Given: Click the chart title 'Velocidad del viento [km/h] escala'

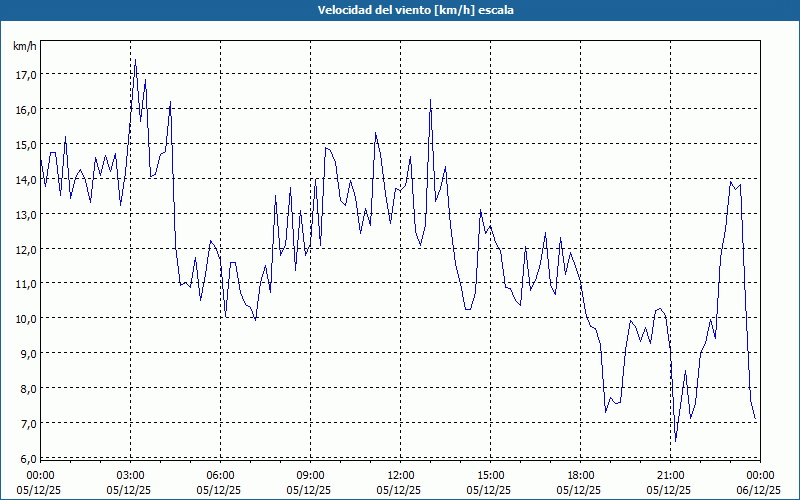Looking at the screenshot, I should (415, 10).
